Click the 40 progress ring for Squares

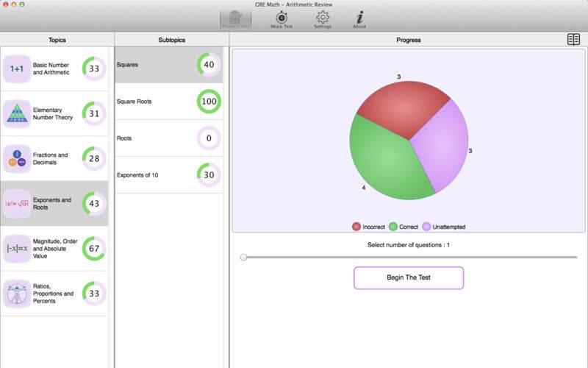(x=209, y=65)
